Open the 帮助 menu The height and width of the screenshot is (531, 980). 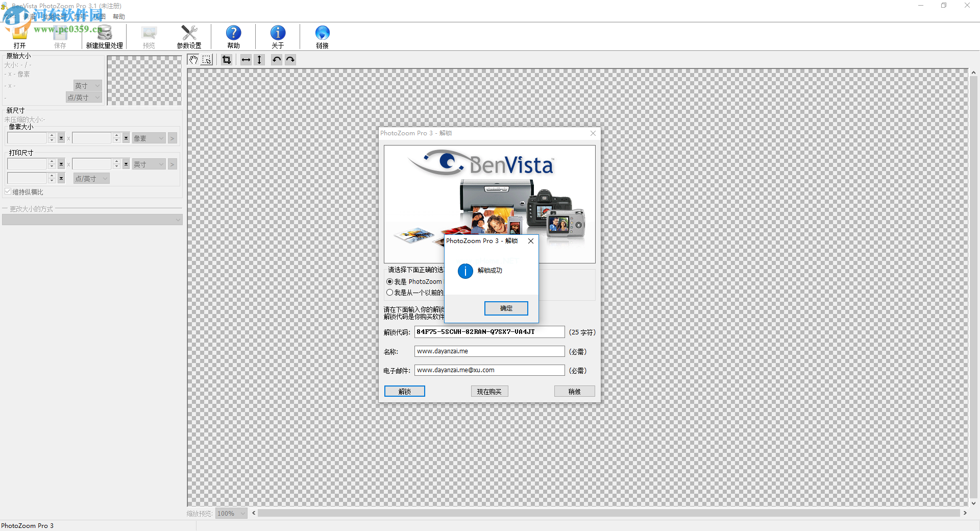[x=119, y=16]
